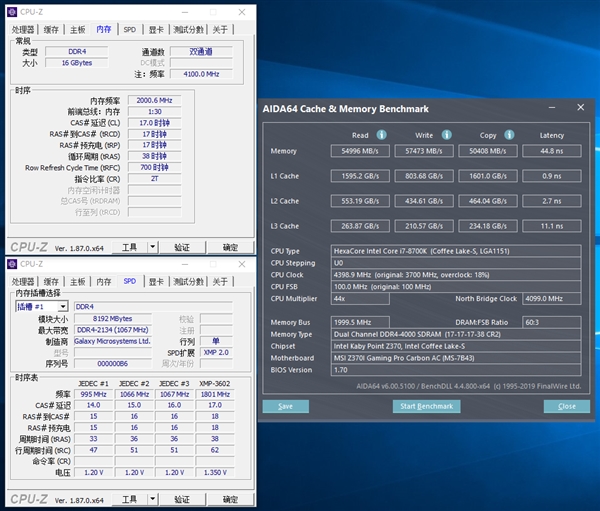
Task: Click the 工具 button in lower CPU-Z window
Action: coord(129,499)
